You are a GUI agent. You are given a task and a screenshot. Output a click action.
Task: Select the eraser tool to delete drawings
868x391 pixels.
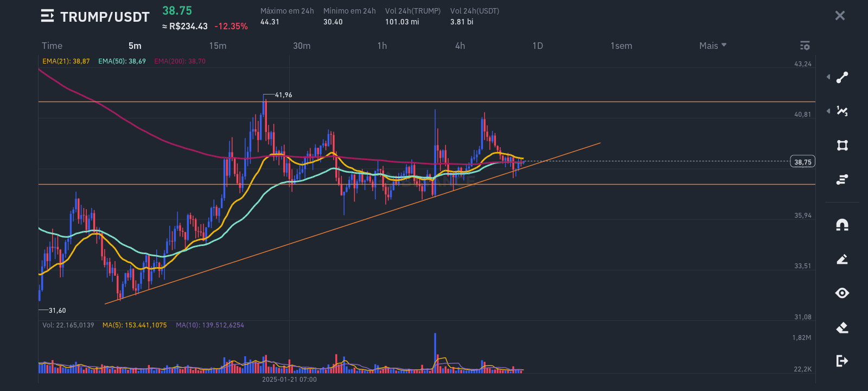pyautogui.click(x=842, y=327)
